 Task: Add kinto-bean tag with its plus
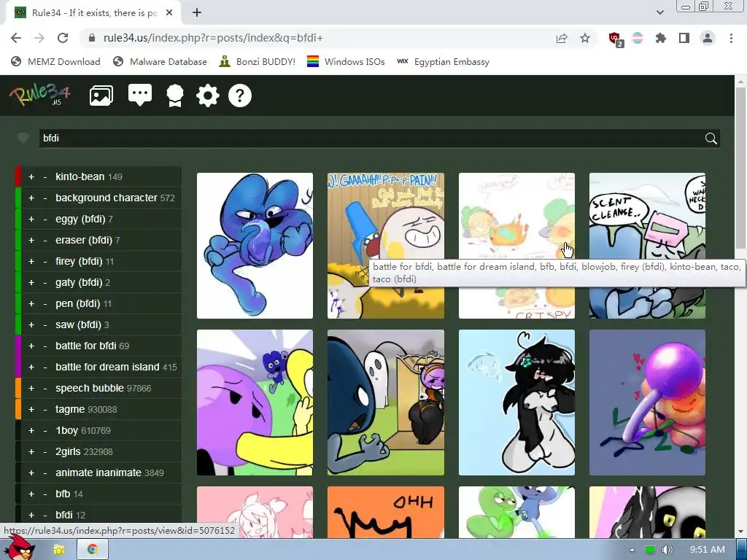click(31, 177)
